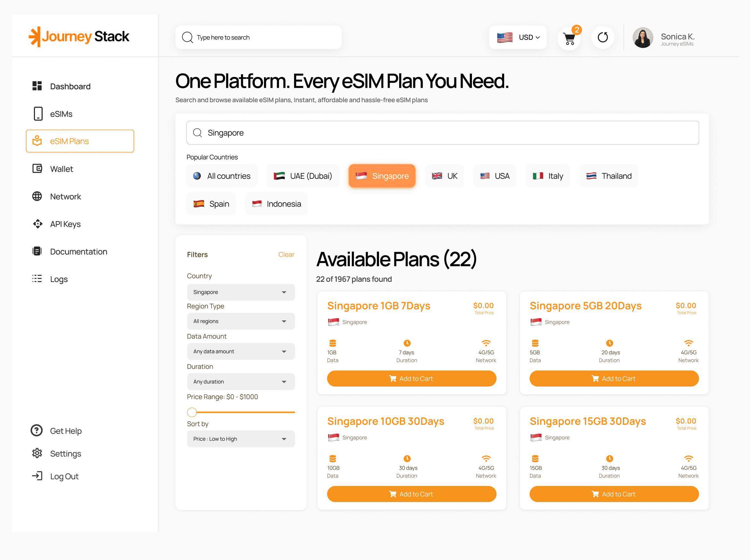This screenshot has width=751, height=560.
Task: Select the UAE (Dubai) country chip
Action: [x=303, y=176]
